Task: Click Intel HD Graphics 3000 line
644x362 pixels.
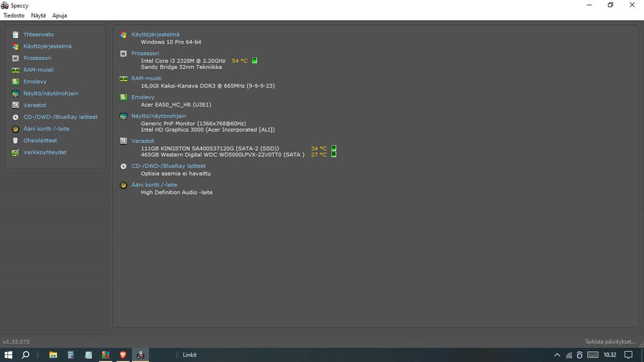Action: pos(208,129)
